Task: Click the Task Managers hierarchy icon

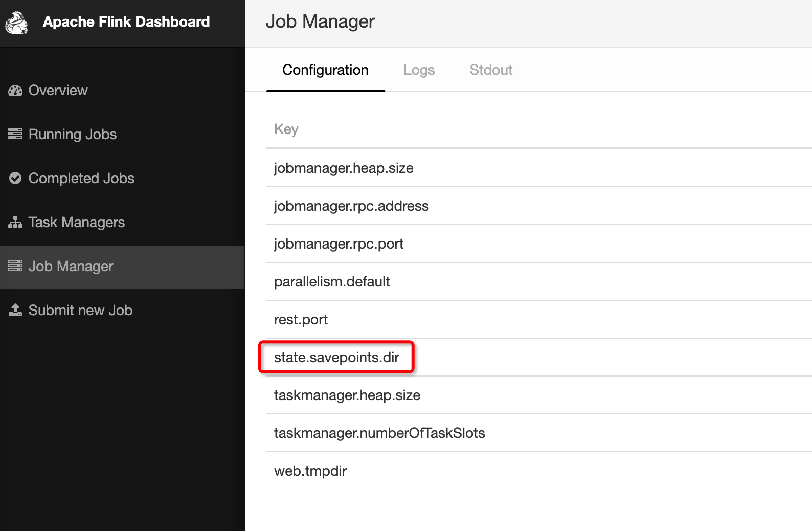Action: pyautogui.click(x=15, y=222)
